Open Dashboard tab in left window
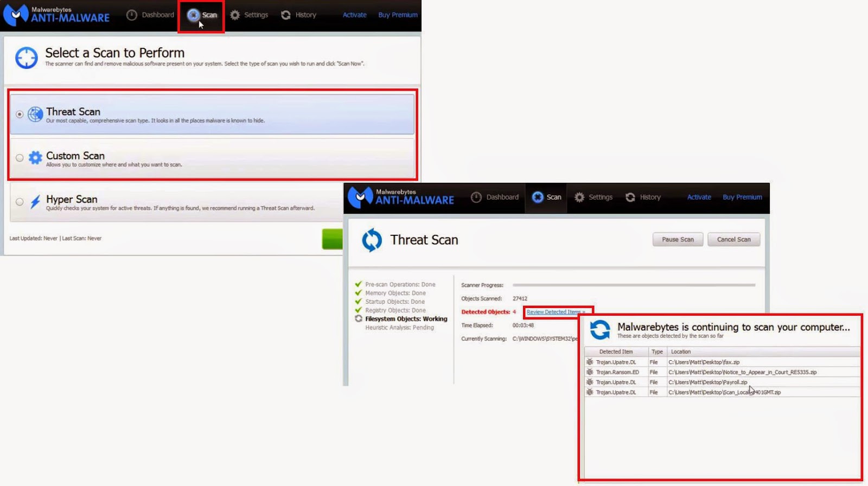Viewport: 868px width, 486px height. pos(150,15)
